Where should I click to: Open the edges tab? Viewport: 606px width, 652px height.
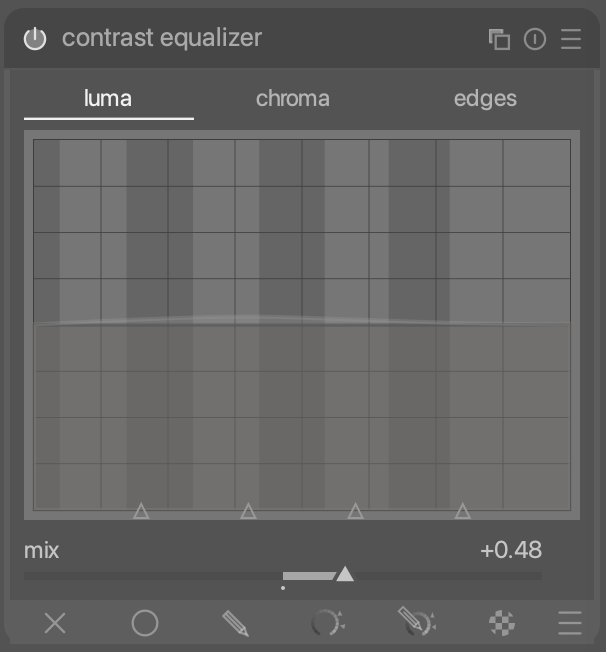click(485, 98)
